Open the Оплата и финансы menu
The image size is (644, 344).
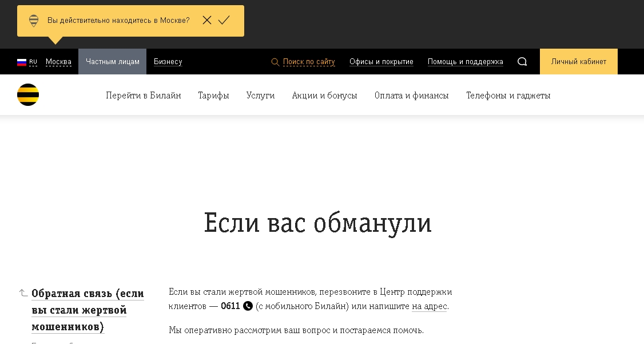pyautogui.click(x=412, y=96)
